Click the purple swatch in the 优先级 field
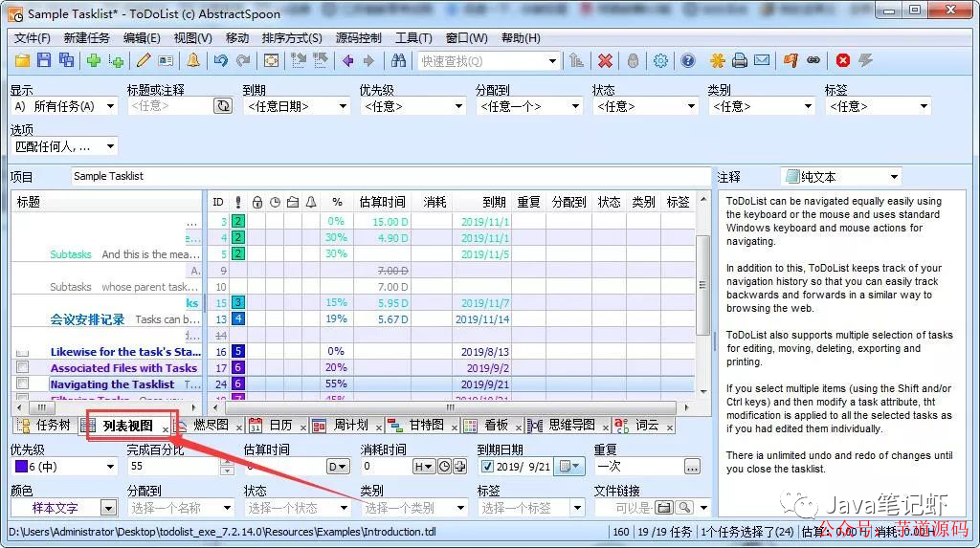 tap(21, 467)
